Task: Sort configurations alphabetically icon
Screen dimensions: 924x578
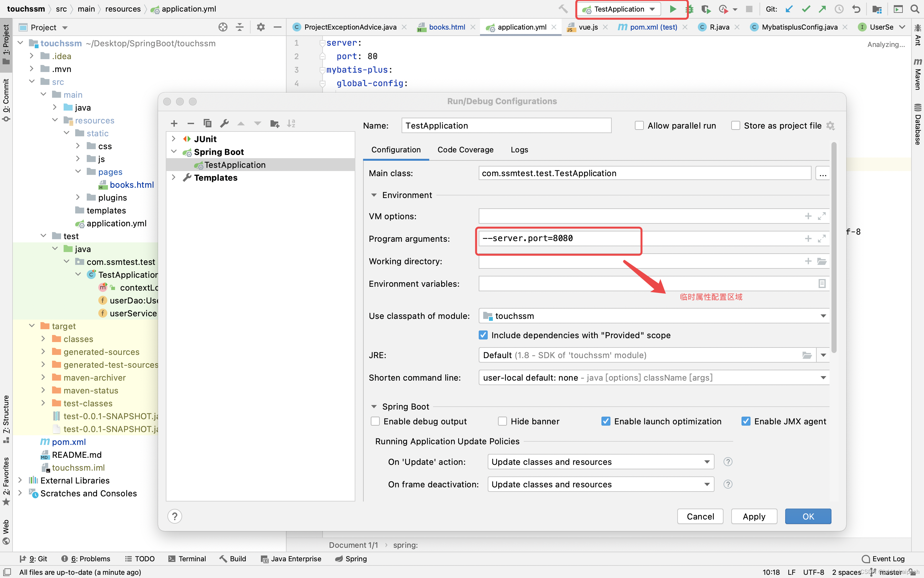Action: coord(291,123)
